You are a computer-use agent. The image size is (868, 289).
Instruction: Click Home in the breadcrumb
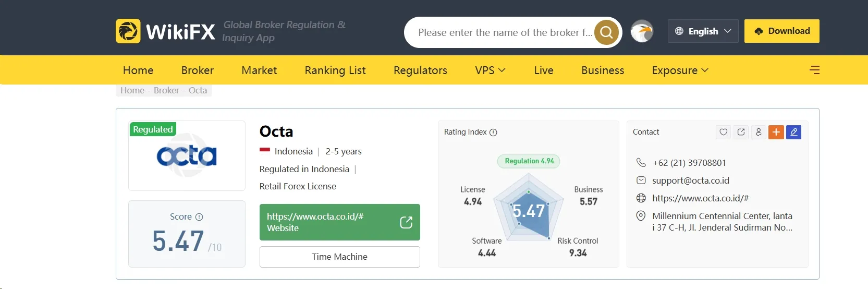(132, 90)
